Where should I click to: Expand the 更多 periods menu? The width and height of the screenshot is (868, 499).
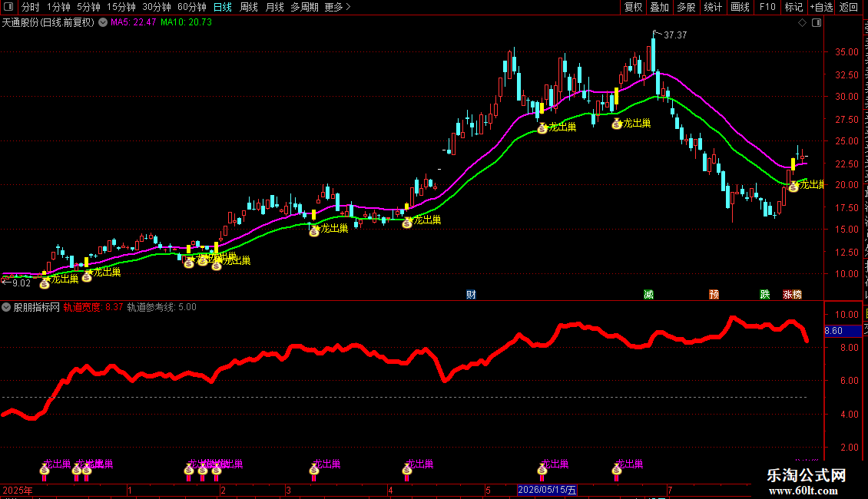[x=338, y=7]
